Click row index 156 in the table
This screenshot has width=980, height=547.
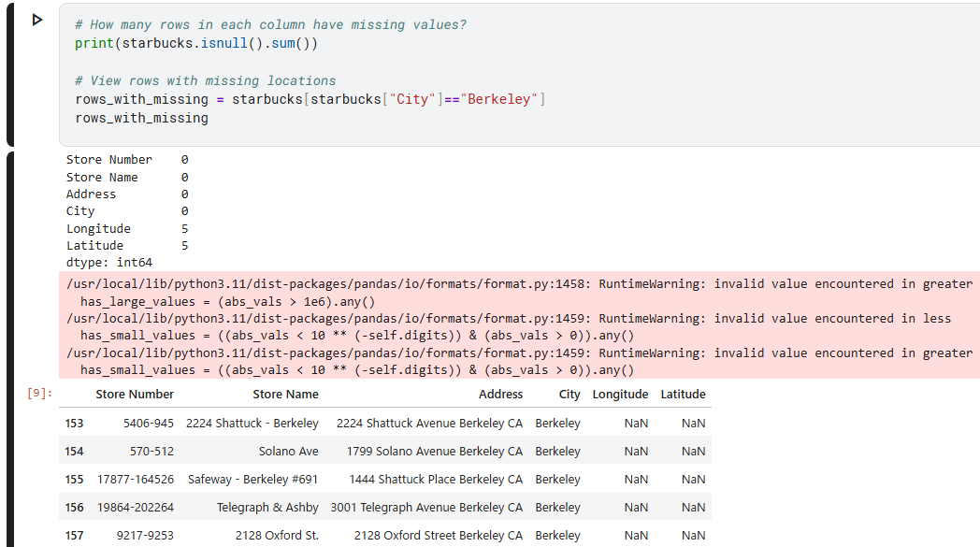pyautogui.click(x=75, y=508)
